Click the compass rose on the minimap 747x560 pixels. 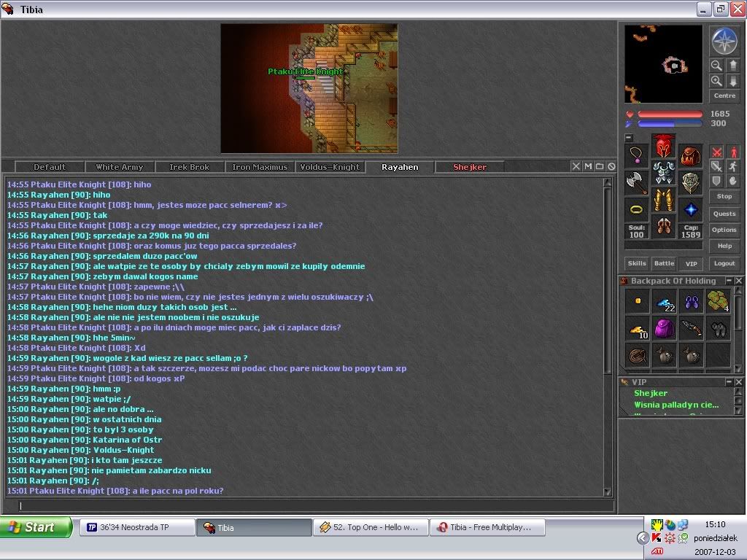724,41
